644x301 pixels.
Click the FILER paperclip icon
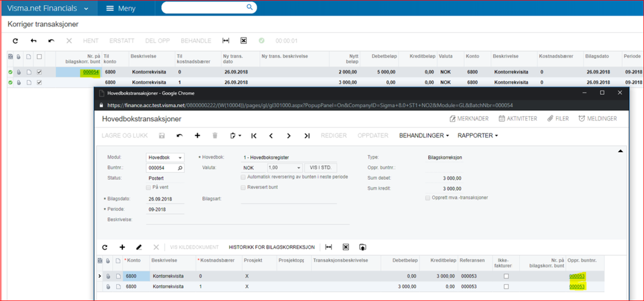tap(551, 119)
